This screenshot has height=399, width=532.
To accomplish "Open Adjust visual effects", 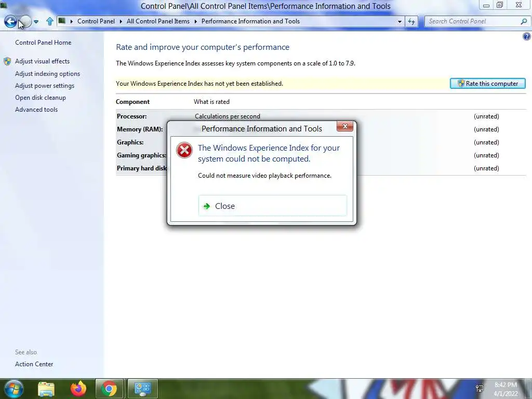I will 42,61.
